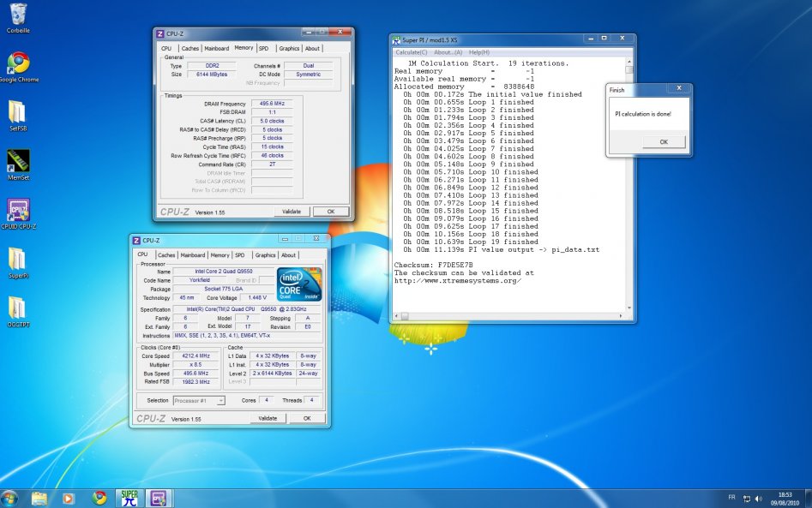
Task: Click Validate in the lower CPU-Z window
Action: tap(268, 418)
